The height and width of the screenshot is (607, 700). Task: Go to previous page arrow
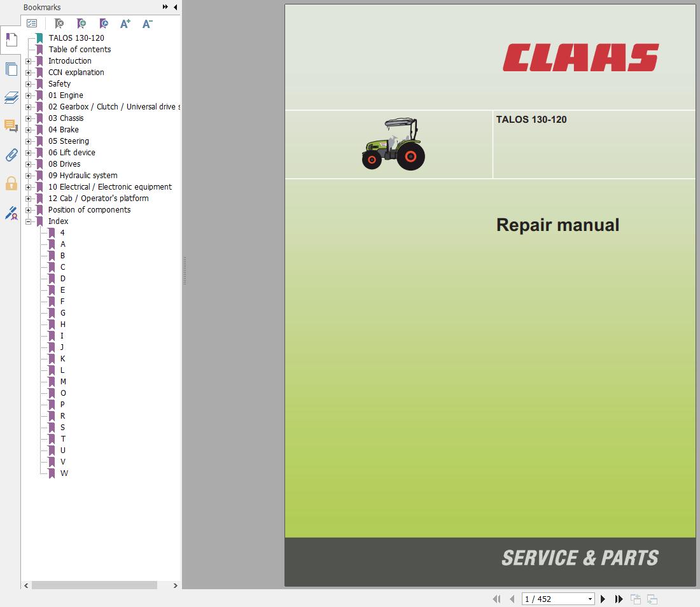(x=512, y=599)
